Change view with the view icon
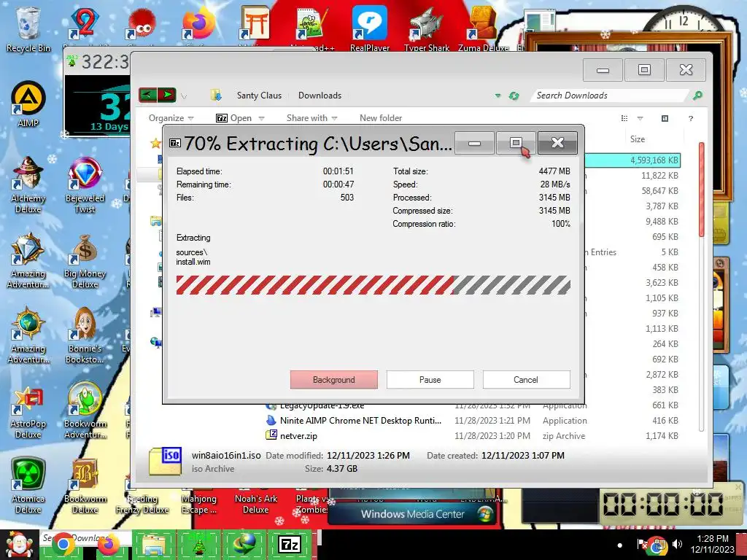747x560 pixels. [624, 118]
